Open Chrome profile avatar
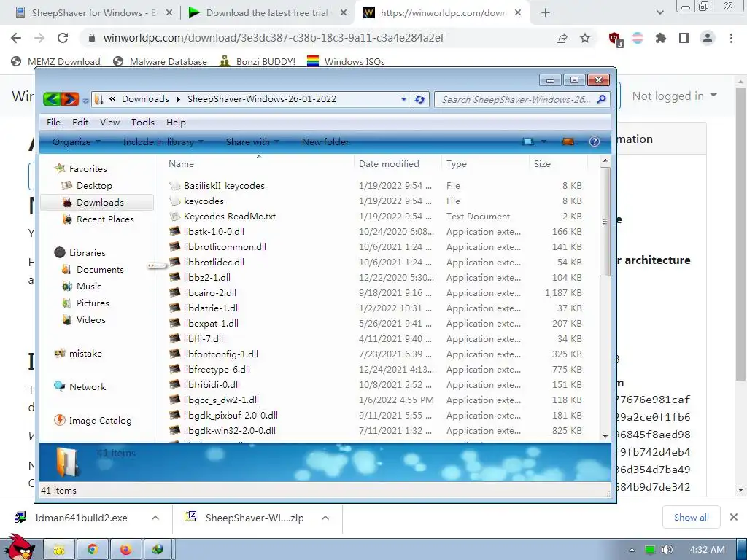The width and height of the screenshot is (747, 560). tap(708, 38)
